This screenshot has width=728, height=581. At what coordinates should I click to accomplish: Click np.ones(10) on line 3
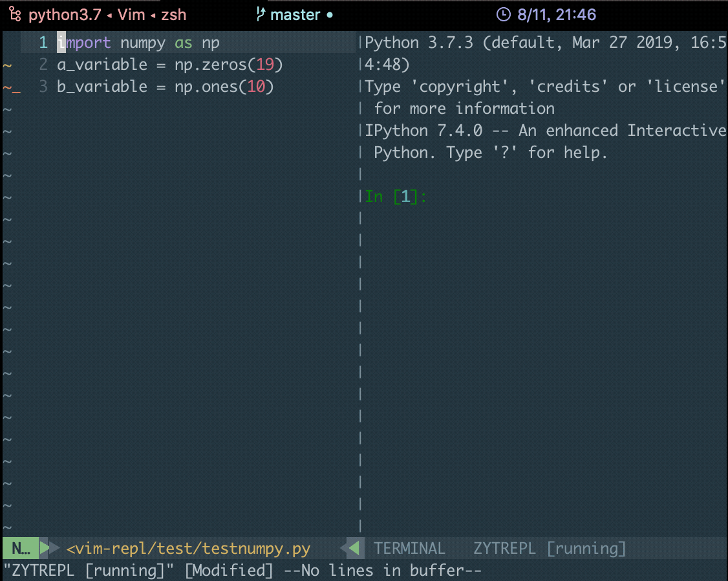(x=224, y=87)
